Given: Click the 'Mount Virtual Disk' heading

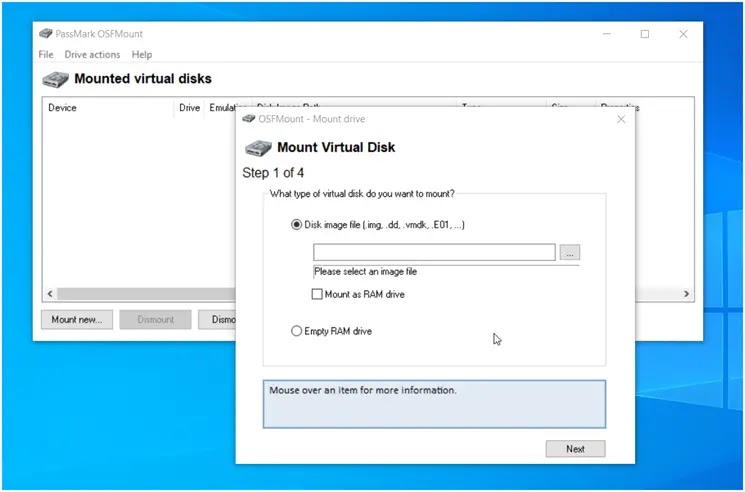Looking at the screenshot, I should (x=336, y=147).
